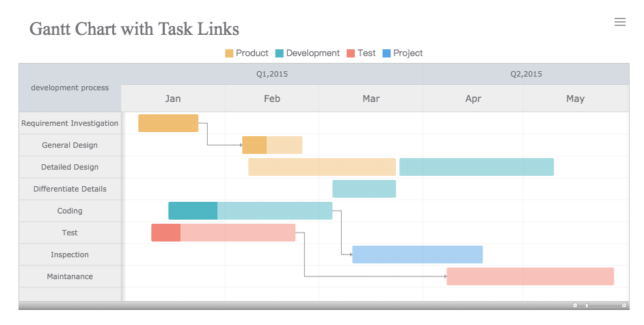The width and height of the screenshot is (644, 325).
Task: Click the Differentiate Details teal bar
Action: [x=364, y=189]
